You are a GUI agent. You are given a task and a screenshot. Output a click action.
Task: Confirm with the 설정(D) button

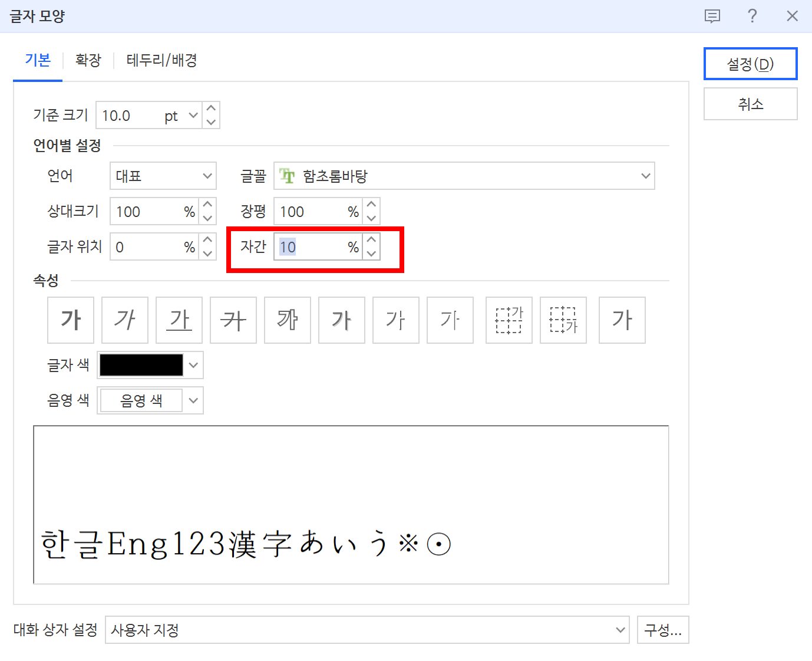[750, 64]
